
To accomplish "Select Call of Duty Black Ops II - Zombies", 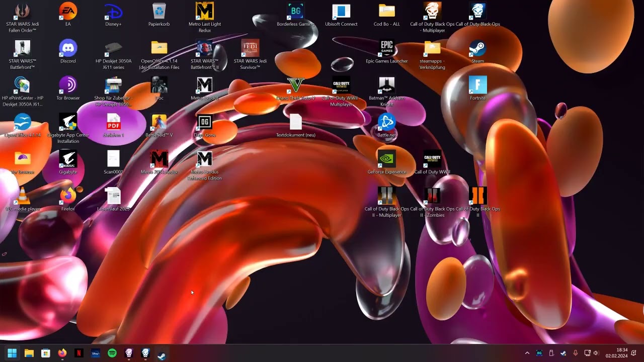I will [x=432, y=203].
